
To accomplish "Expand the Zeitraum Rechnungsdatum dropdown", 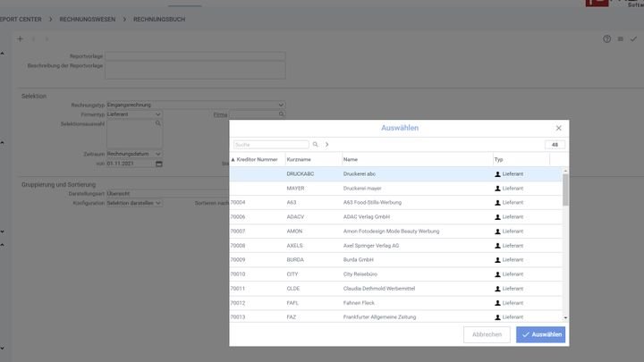I will coord(157,154).
